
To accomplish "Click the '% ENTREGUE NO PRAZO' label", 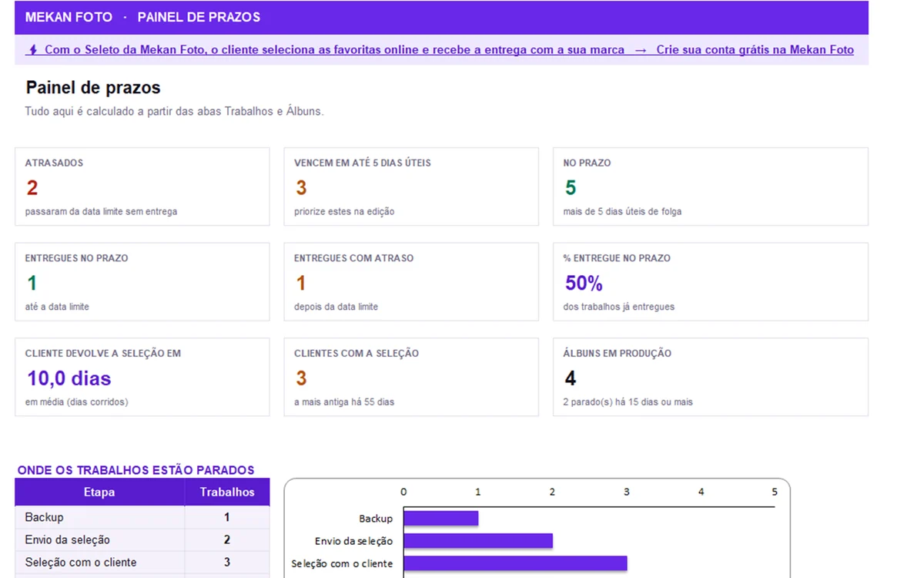I will click(x=617, y=258).
